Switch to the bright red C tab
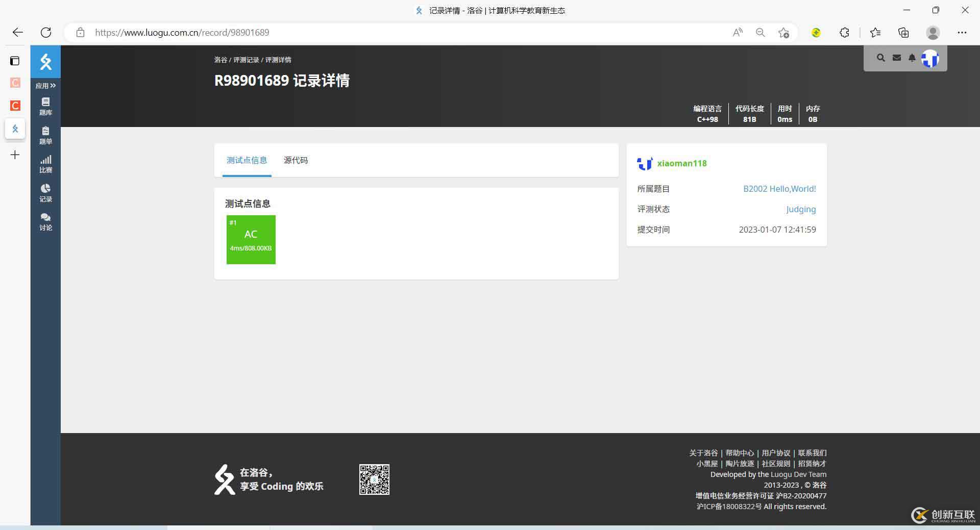 point(15,106)
